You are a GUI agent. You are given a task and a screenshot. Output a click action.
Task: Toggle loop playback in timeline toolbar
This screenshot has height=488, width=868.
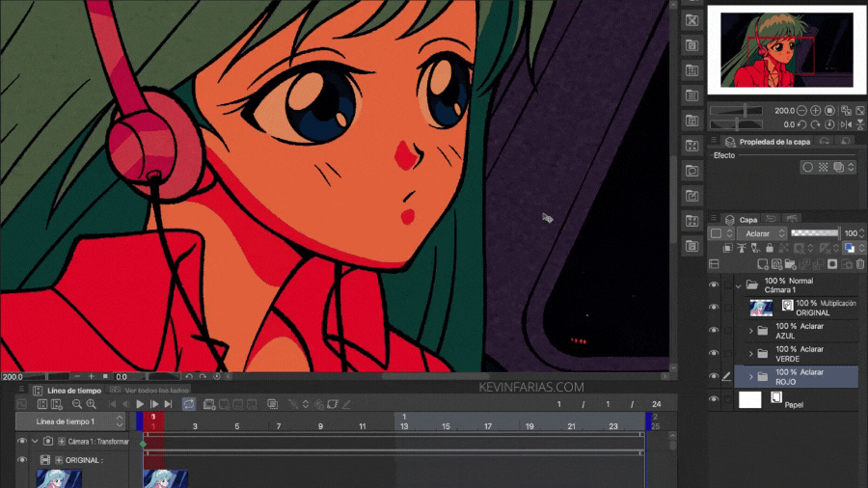[x=189, y=404]
